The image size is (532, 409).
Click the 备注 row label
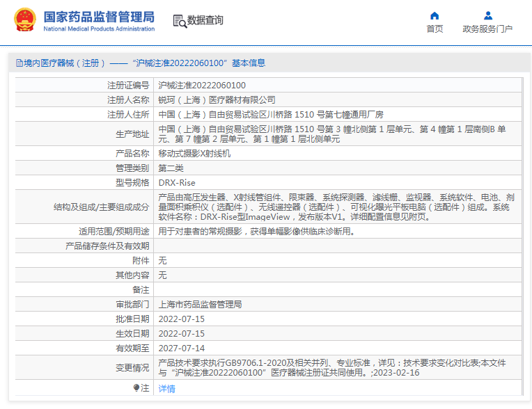pos(141,290)
